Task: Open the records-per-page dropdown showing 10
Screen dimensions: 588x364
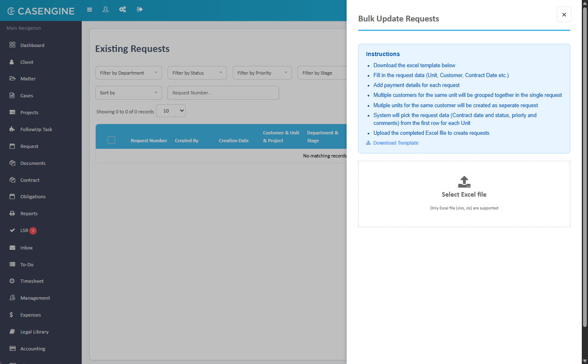Action: pos(171,111)
